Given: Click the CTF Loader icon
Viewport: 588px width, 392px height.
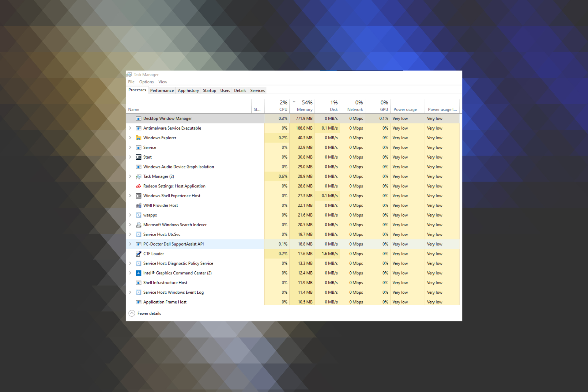Looking at the screenshot, I should point(138,254).
